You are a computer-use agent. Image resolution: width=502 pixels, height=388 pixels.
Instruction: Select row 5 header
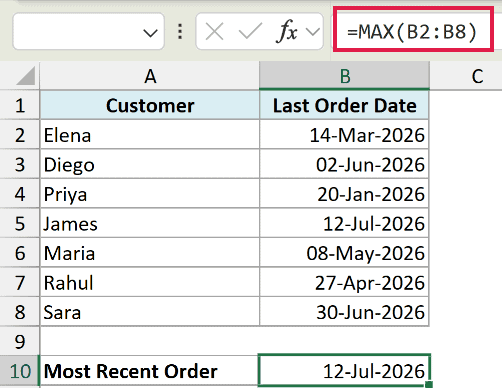click(20, 223)
